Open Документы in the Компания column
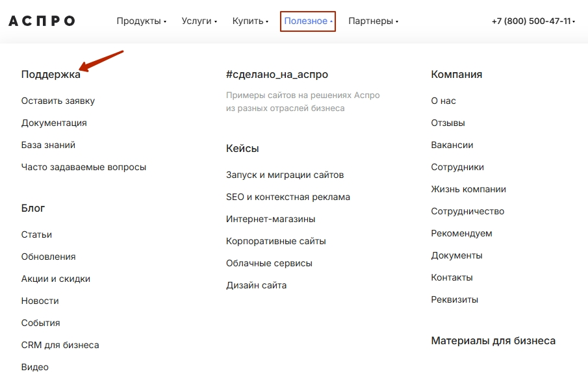This screenshot has height=378, width=588. coord(457,256)
